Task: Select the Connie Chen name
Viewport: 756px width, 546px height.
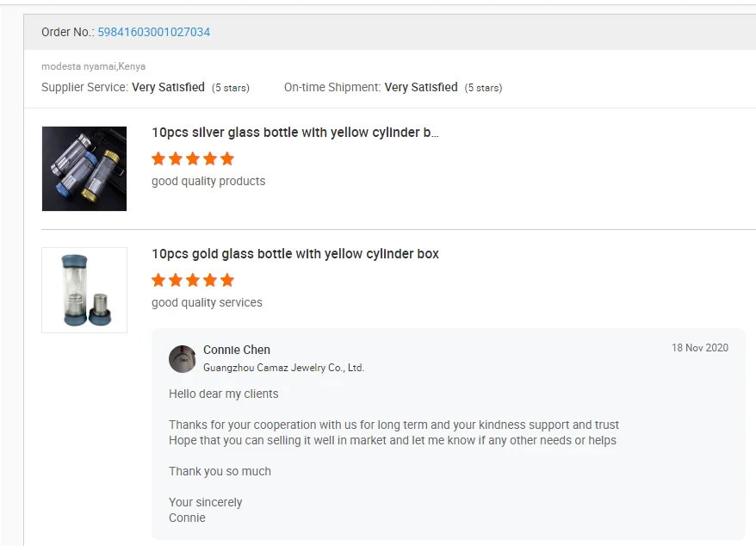Action: (237, 350)
